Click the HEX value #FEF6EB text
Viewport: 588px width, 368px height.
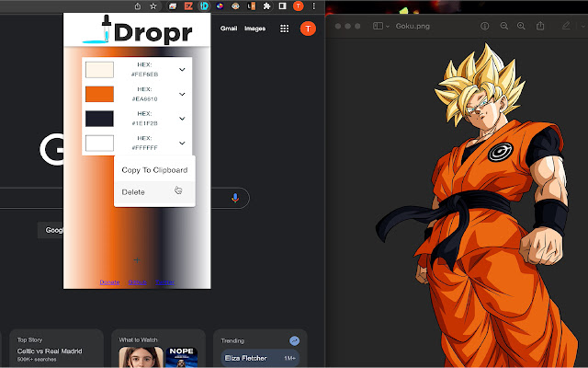[x=144, y=75]
